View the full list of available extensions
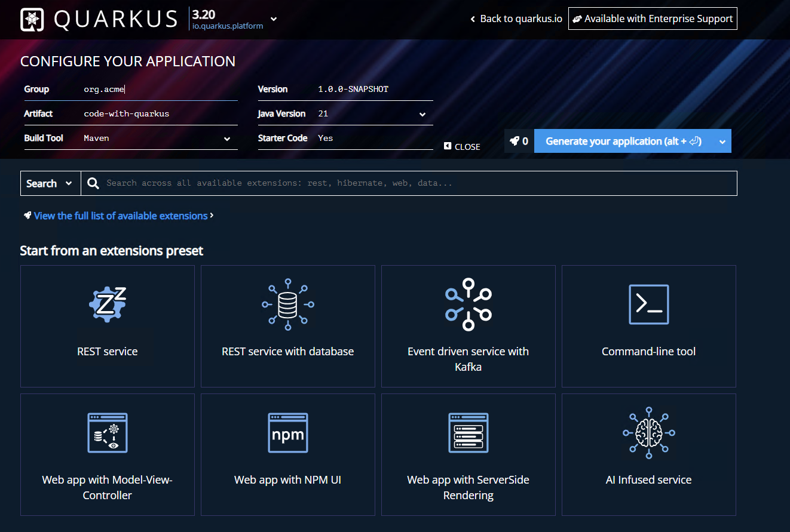 [x=121, y=216]
